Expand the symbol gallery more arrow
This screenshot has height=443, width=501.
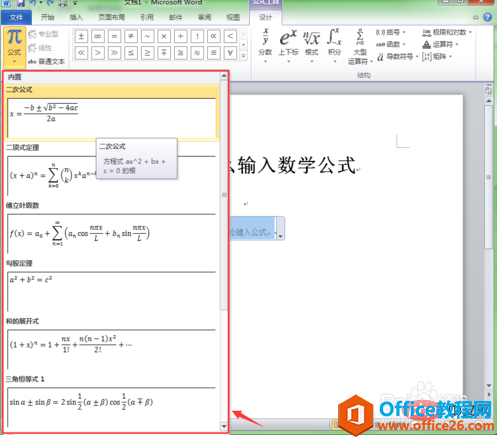click(x=243, y=56)
